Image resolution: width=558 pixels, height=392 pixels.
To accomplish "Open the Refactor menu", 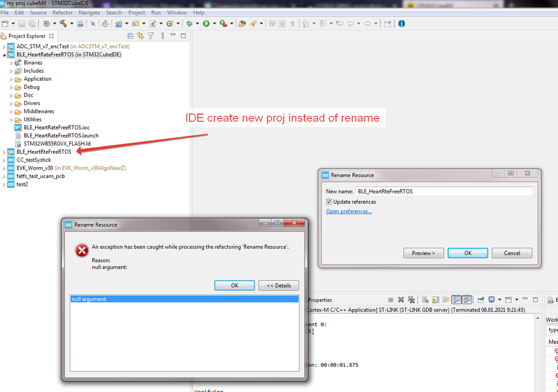I will [62, 12].
